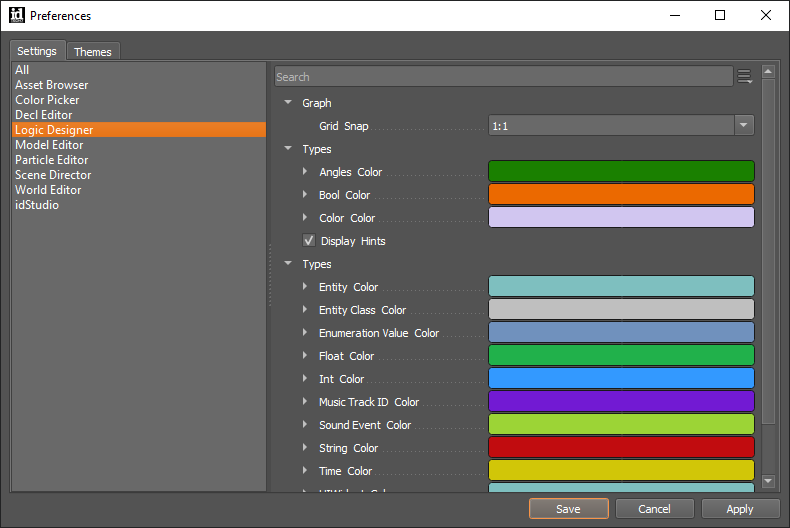Collapse the first Types section
The width and height of the screenshot is (790, 528).
coord(288,149)
